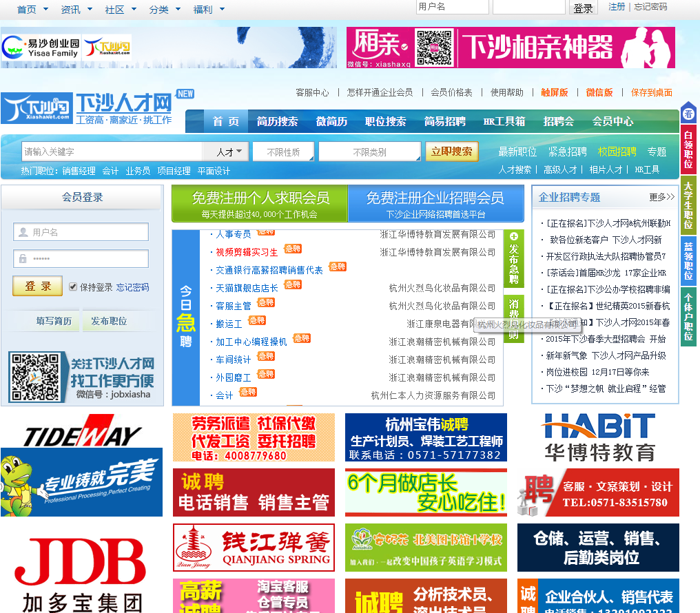Open the 天猫旗舰店店长 job listing
The image size is (700, 613).
247,288
